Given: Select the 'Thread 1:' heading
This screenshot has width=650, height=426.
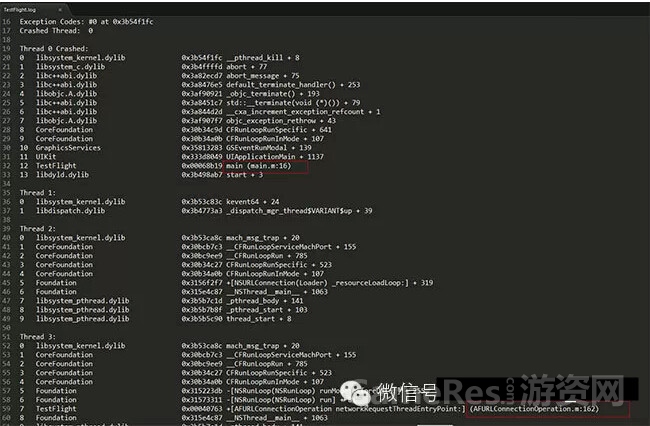Looking at the screenshot, I should 38,193.
